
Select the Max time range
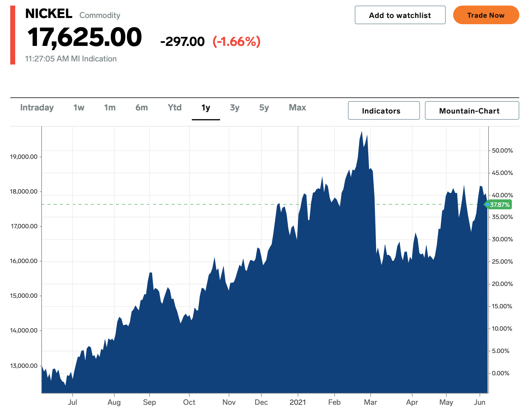[x=297, y=108]
